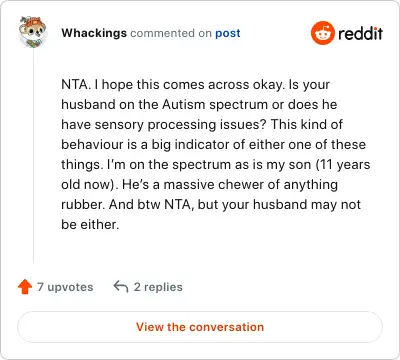
Task: Click the reddit wordmark text
Action: 360,33
